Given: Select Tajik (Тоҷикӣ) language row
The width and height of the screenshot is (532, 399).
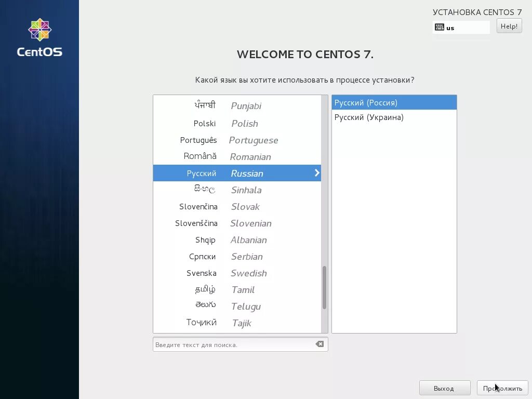Looking at the screenshot, I should coord(237,323).
